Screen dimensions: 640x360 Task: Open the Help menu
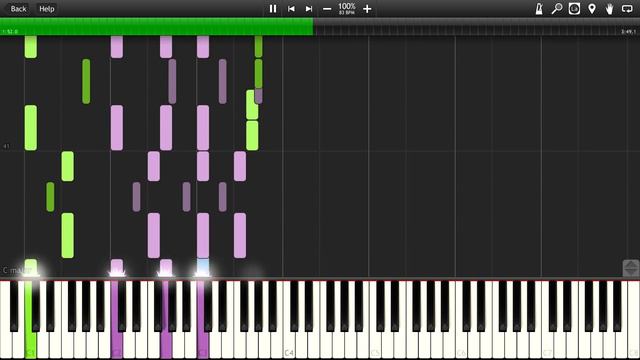pyautogui.click(x=47, y=9)
